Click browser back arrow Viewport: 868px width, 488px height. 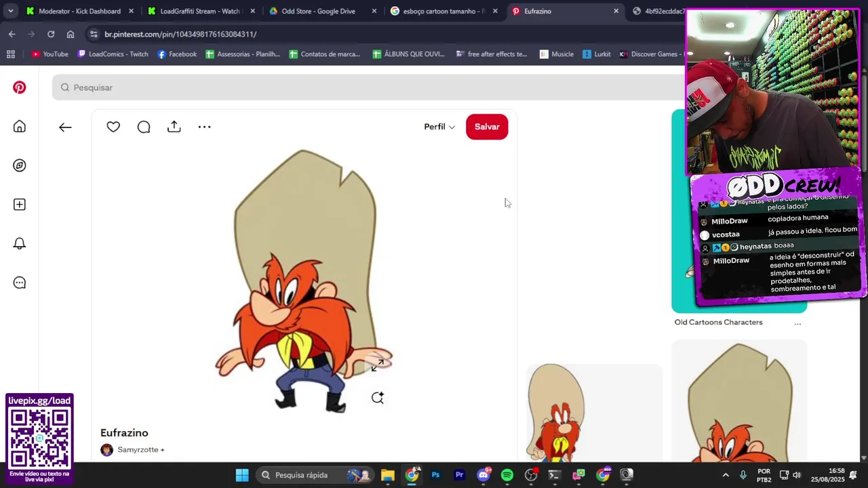point(12,34)
